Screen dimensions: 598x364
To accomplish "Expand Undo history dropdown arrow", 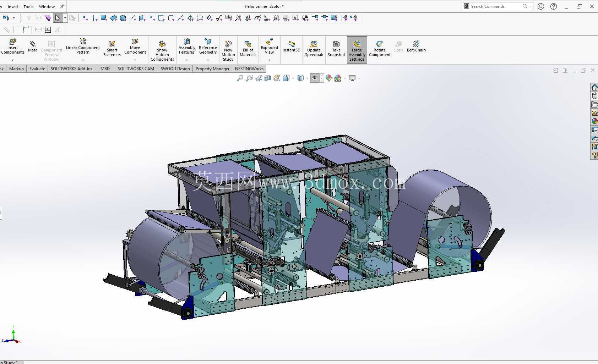I will 13,18.
